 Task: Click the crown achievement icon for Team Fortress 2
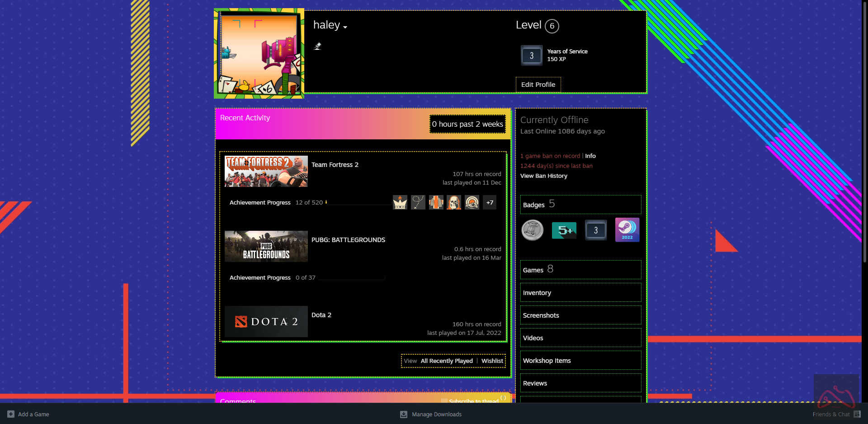pos(400,202)
